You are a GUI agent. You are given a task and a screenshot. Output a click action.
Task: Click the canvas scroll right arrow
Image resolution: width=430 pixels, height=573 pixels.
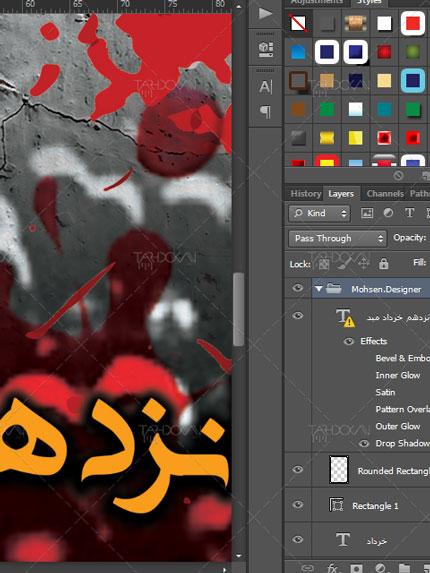coord(224,569)
